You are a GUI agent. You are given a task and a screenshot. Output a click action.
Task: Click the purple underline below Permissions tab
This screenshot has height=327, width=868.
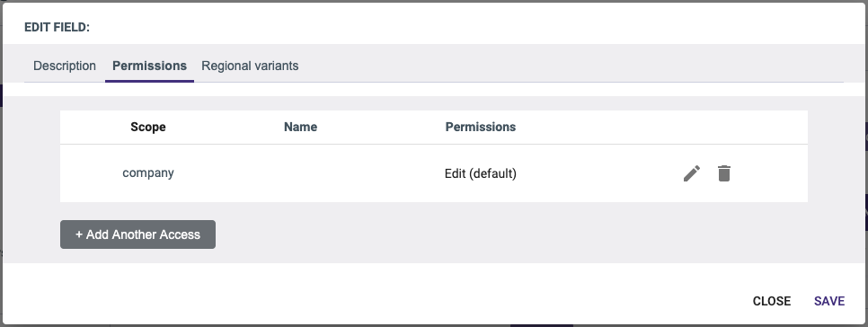(x=149, y=82)
